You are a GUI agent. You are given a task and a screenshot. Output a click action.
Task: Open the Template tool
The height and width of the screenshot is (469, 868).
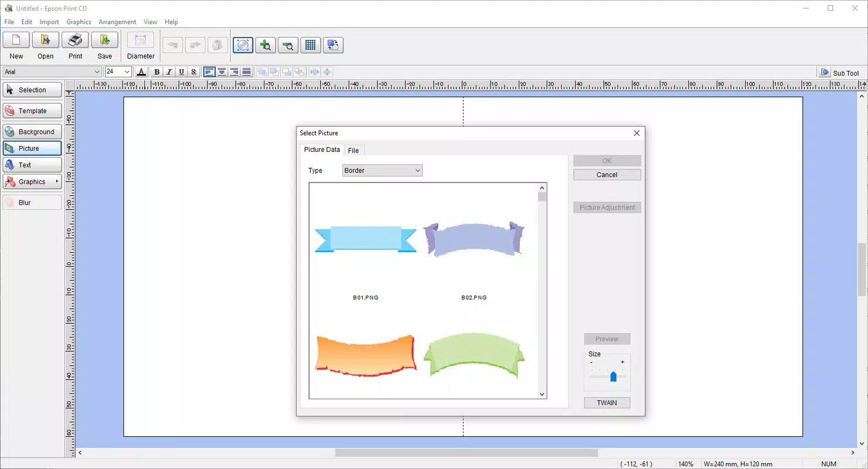(32, 111)
